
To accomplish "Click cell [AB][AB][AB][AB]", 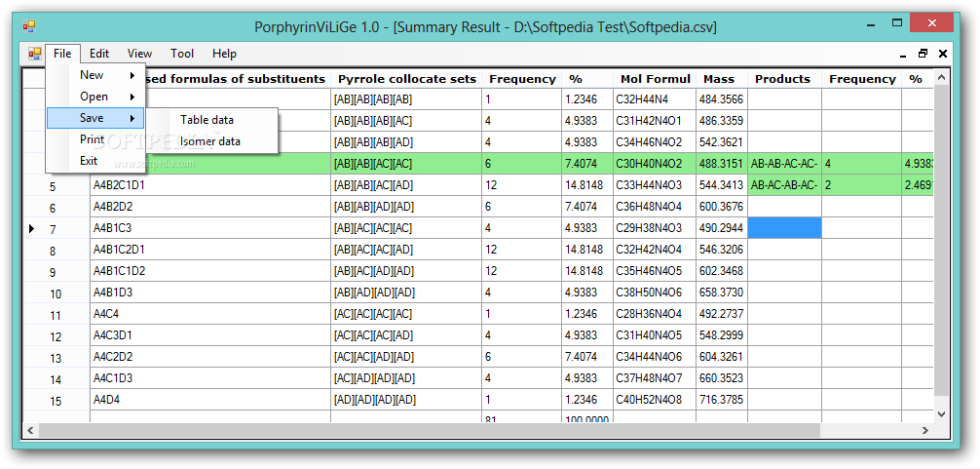I will click(x=406, y=99).
